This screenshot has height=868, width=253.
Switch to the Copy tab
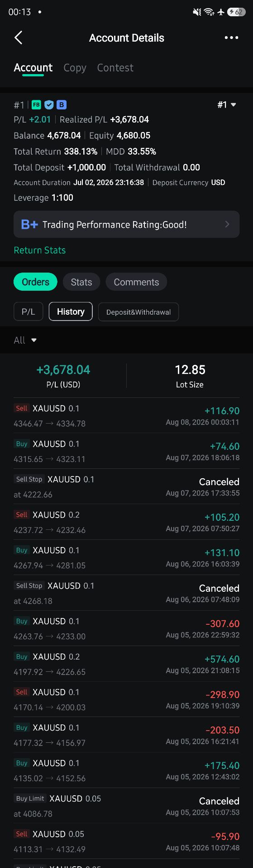[x=75, y=68]
